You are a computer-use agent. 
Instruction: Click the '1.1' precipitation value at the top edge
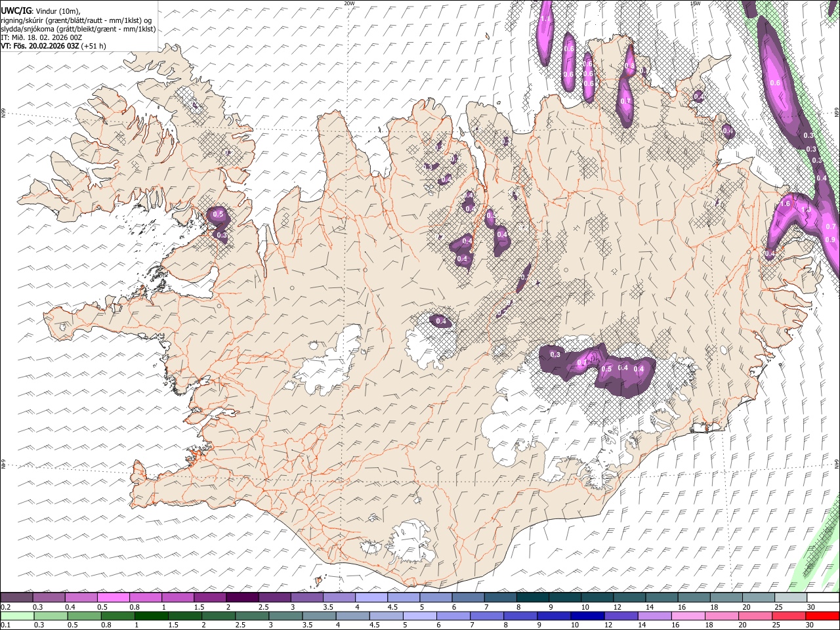pyautogui.click(x=545, y=19)
